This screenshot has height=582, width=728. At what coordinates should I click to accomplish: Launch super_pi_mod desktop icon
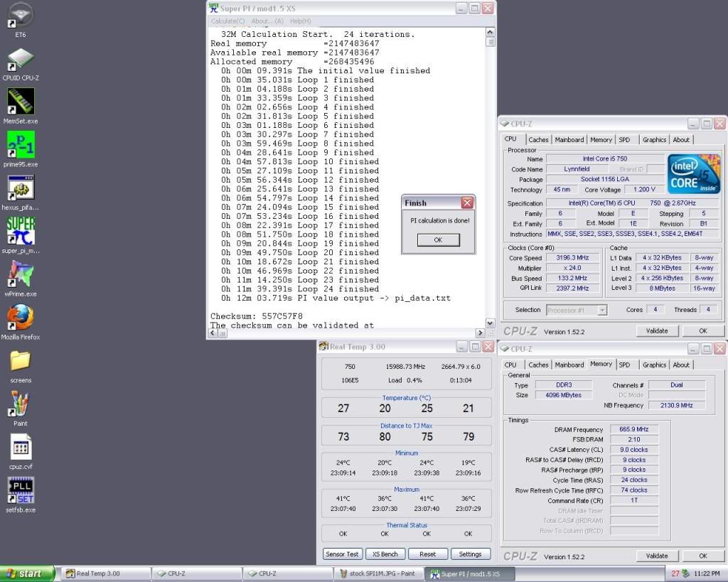[21, 235]
